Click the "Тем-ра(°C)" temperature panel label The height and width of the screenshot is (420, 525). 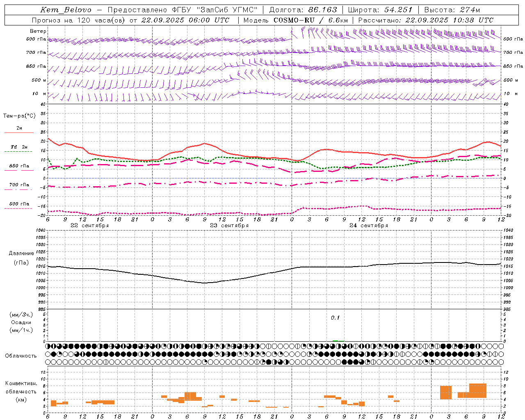click(19, 116)
